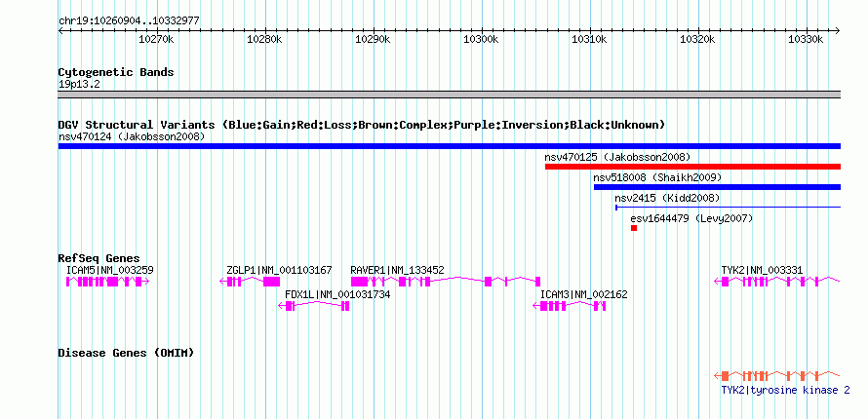Click the chr19:10260904..10332977 coordinate label

point(129,21)
